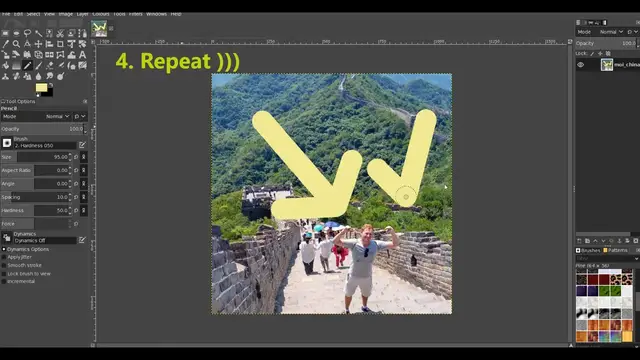Screen dimensions: 640x360
Task: Click the new layer button in Layers panel
Action: [x=578, y=241]
